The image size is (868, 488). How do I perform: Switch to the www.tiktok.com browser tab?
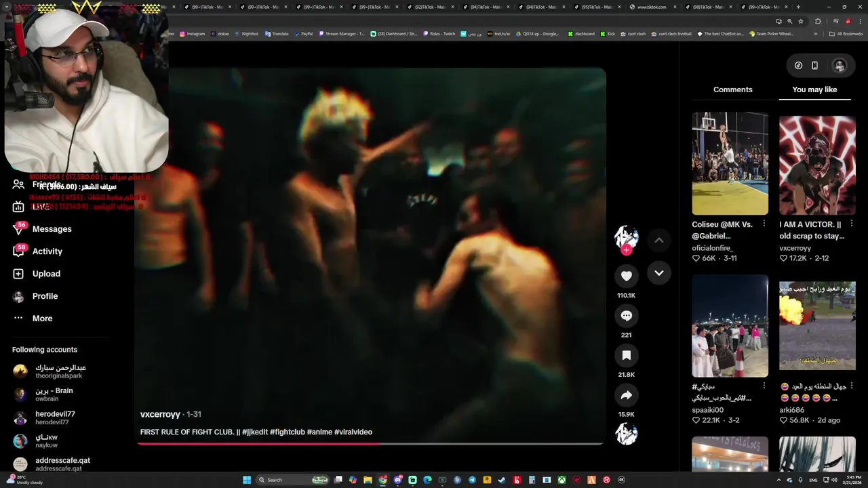[652, 7]
